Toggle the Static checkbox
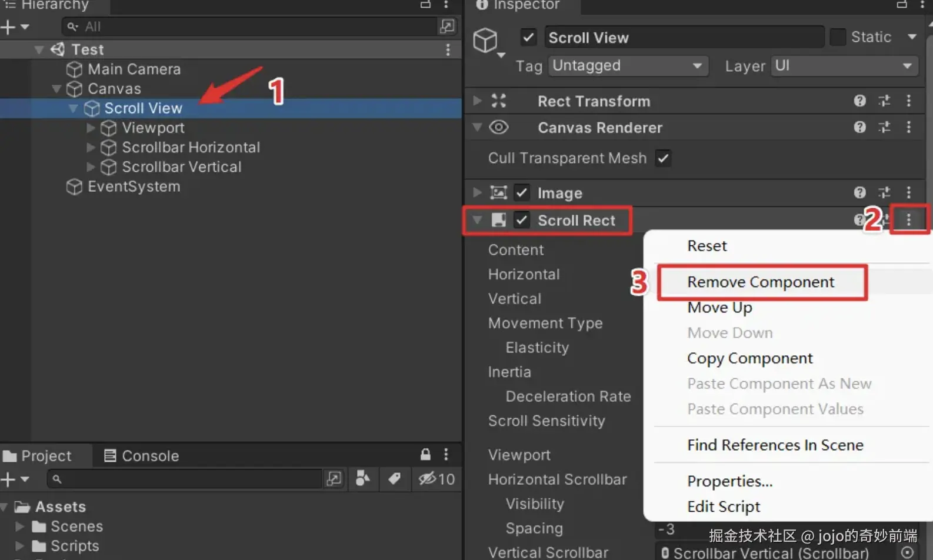 (838, 37)
